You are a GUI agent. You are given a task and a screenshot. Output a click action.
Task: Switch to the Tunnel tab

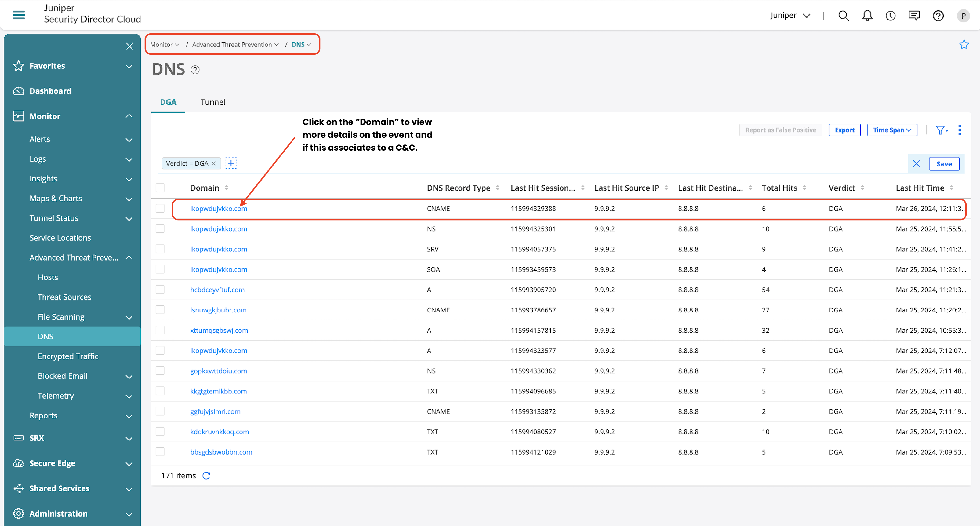(x=213, y=102)
